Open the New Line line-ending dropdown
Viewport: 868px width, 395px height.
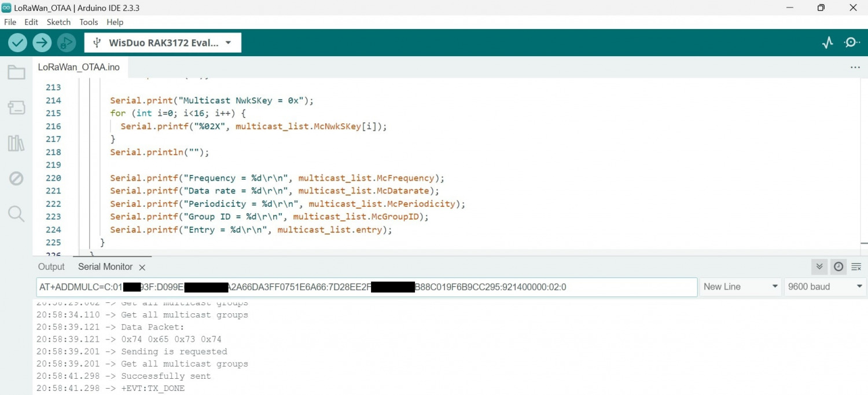pyautogui.click(x=741, y=286)
